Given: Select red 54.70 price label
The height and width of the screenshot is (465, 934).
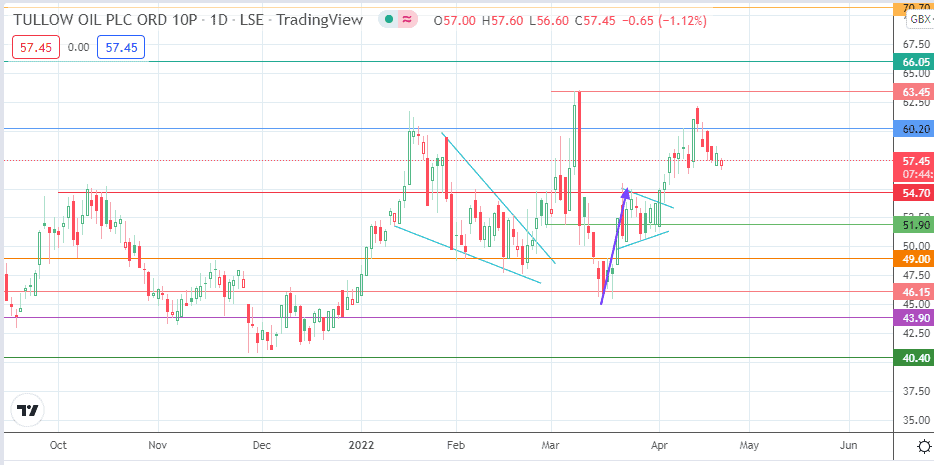Looking at the screenshot, I should [x=914, y=194].
